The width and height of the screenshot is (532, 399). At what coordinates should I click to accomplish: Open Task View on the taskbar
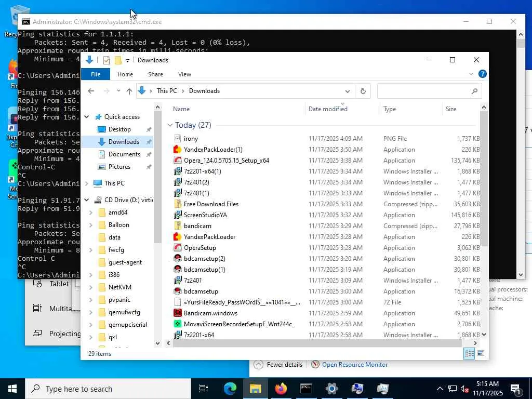(203, 389)
